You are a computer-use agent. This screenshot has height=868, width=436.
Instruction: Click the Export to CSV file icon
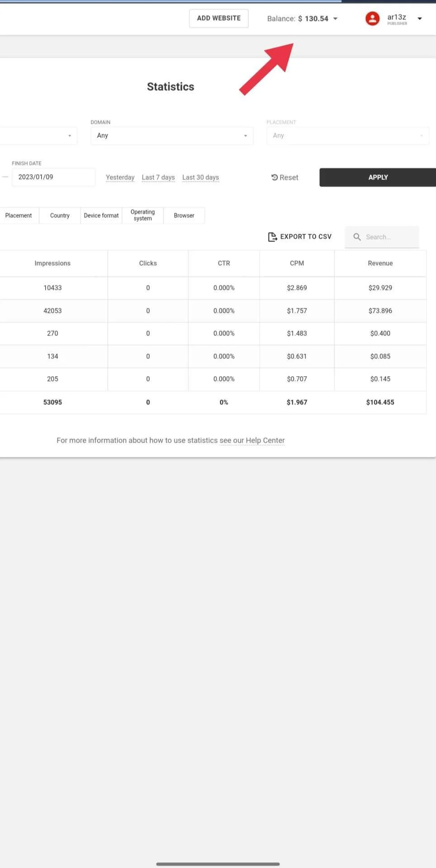(272, 237)
